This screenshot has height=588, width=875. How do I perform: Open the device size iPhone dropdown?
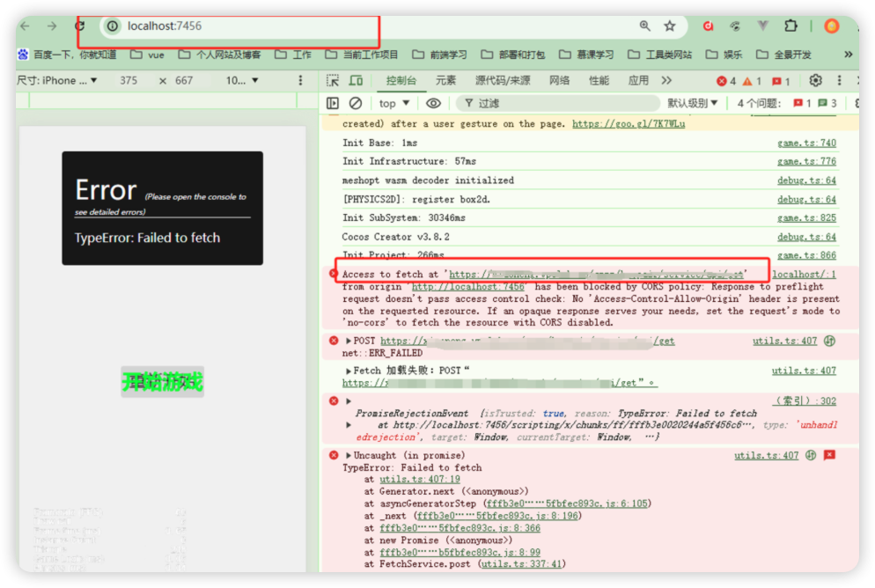(x=57, y=80)
